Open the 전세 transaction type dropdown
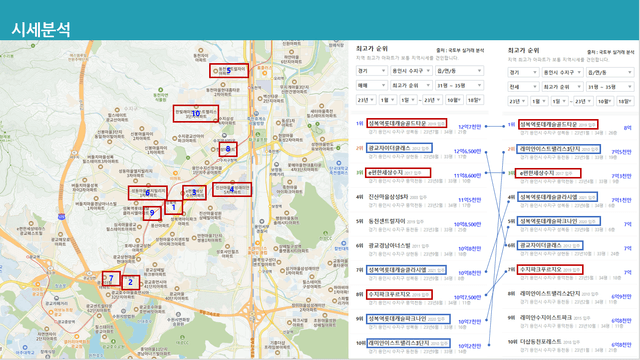 pyautogui.click(x=523, y=87)
